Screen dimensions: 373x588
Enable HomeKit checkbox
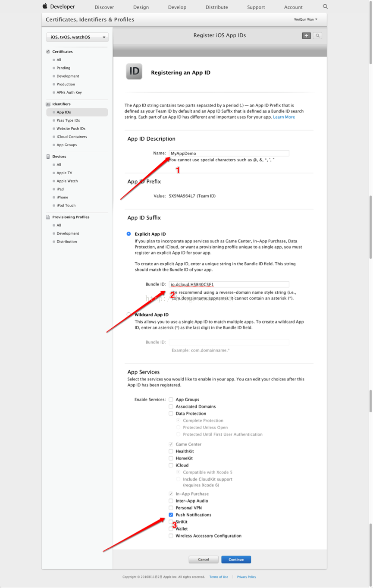(171, 458)
